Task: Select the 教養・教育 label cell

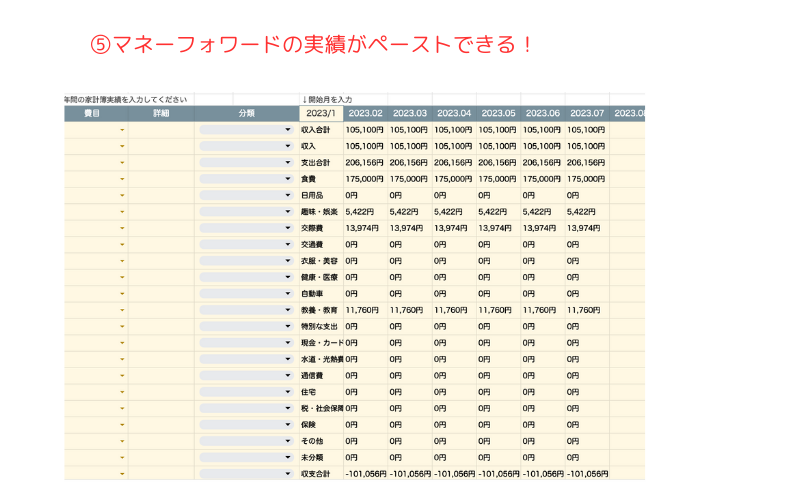Action: pos(321,310)
